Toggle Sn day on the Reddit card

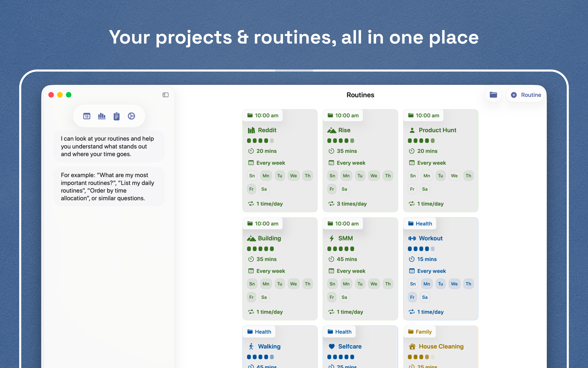point(252,176)
